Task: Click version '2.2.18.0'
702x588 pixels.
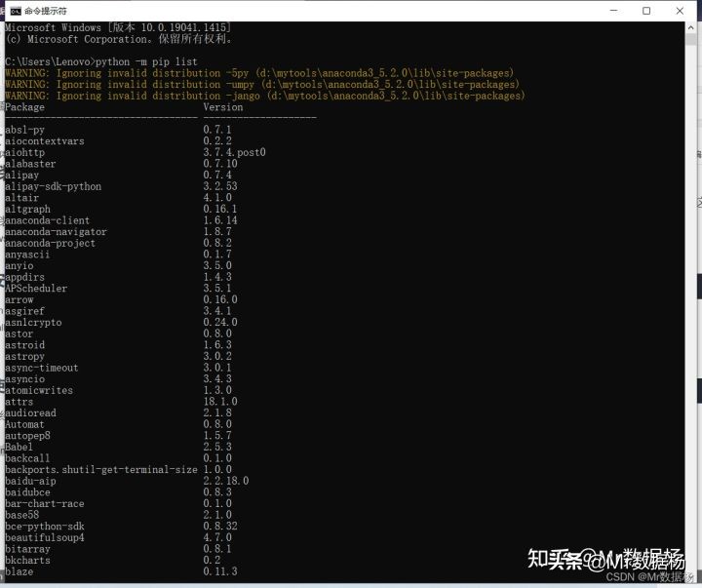Action: point(226,481)
